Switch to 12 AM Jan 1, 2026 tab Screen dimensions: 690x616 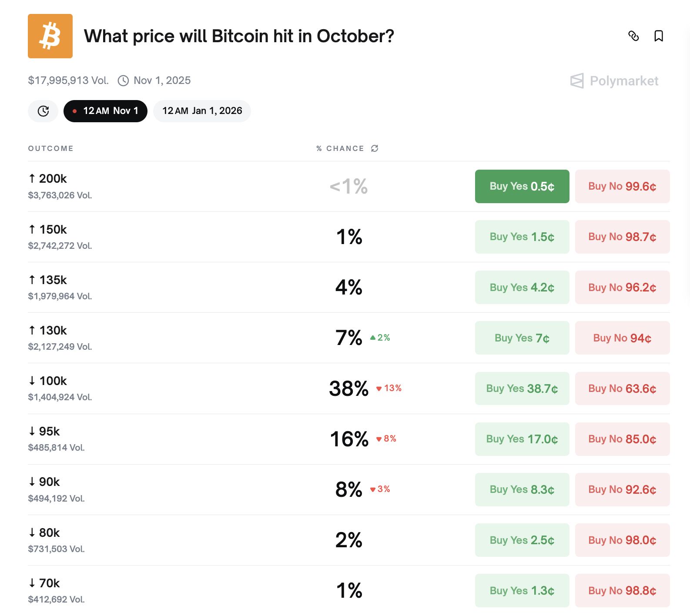click(x=202, y=111)
